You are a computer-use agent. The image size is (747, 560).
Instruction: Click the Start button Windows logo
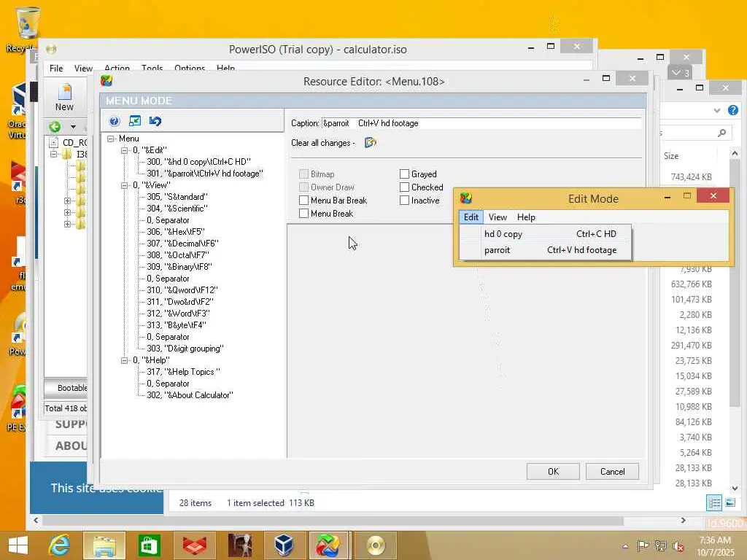(x=18, y=545)
